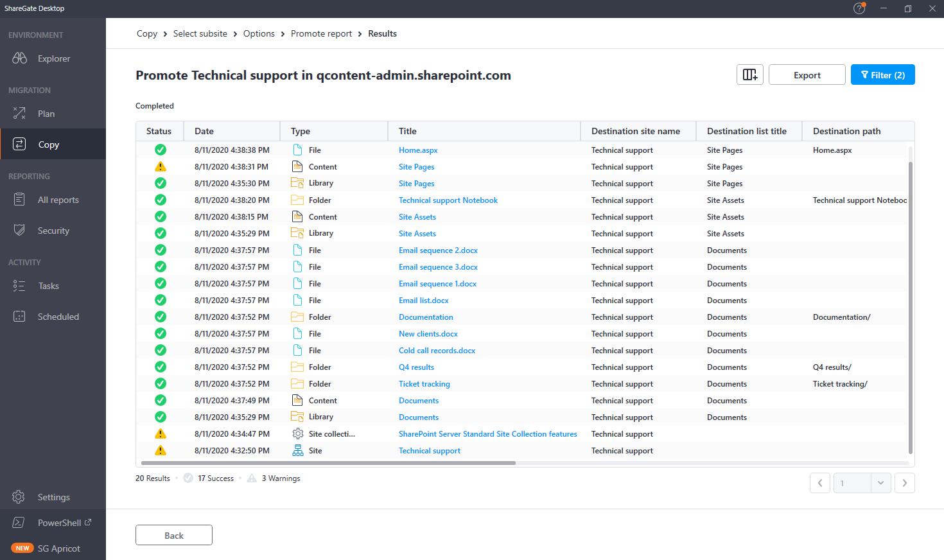Open SharePoint Server Standard Site Collection features link

488,433
